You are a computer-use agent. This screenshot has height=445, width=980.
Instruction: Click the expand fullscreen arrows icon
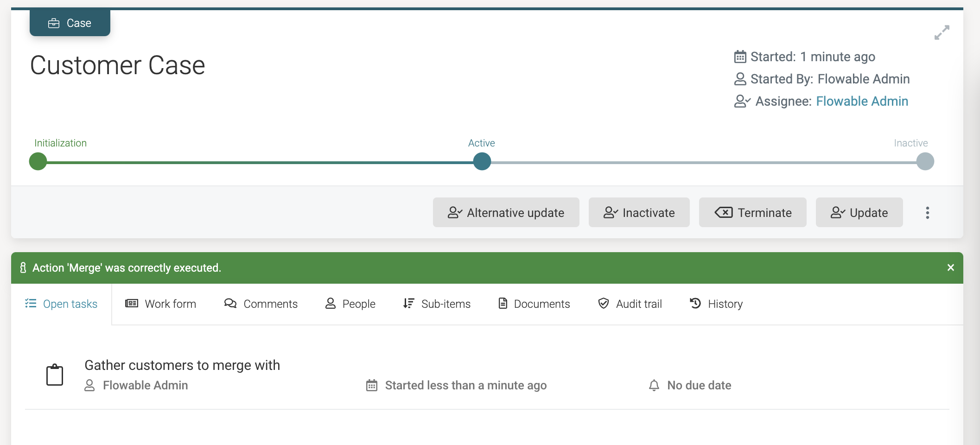942,32
